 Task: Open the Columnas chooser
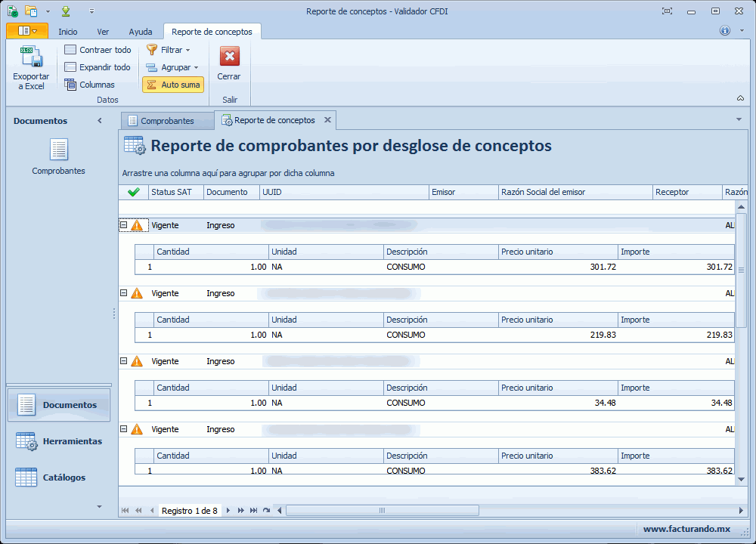click(x=90, y=85)
